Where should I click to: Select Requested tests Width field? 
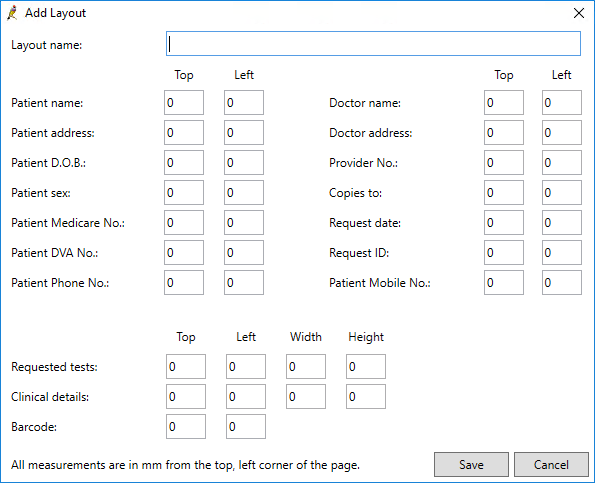click(x=306, y=367)
